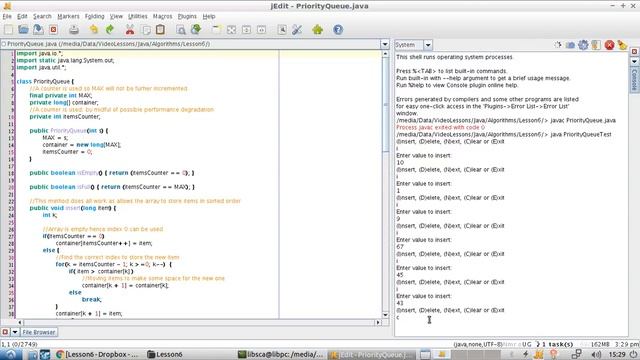The width and height of the screenshot is (640, 360).
Task: Split the edit pane vertically
Action: 262,29
